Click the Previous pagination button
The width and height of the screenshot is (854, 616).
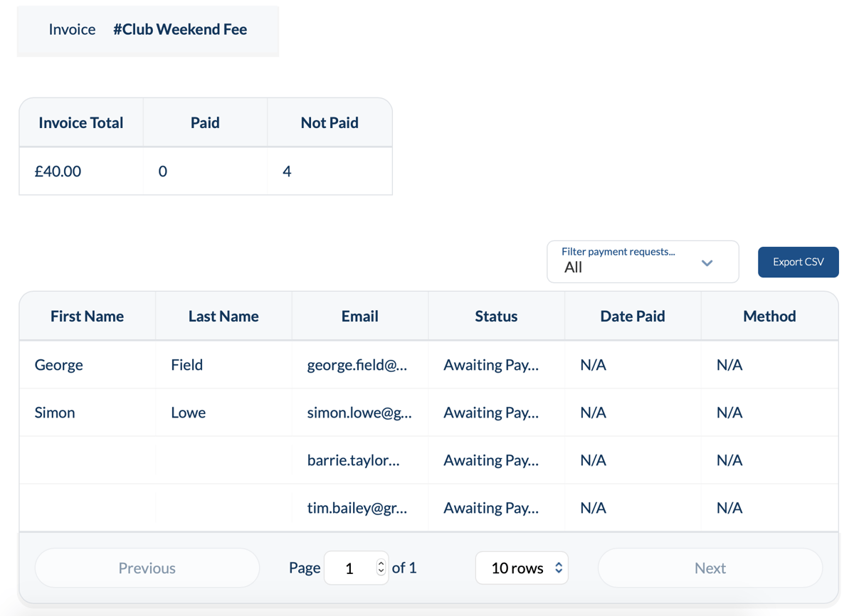[x=147, y=568]
